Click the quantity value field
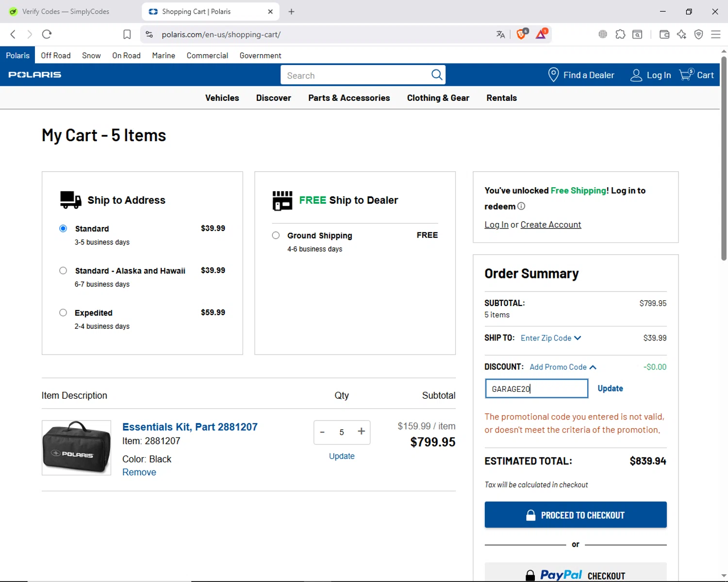The width and height of the screenshot is (728, 582). click(342, 432)
